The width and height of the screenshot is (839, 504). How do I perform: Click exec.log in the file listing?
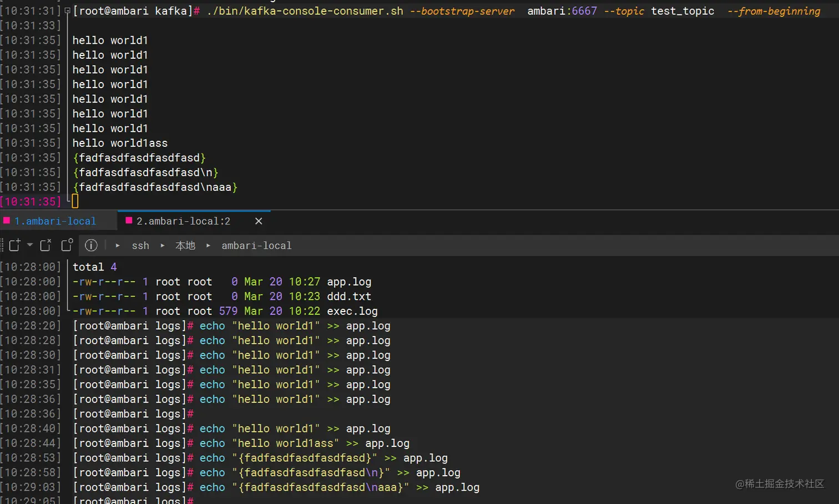point(352,311)
